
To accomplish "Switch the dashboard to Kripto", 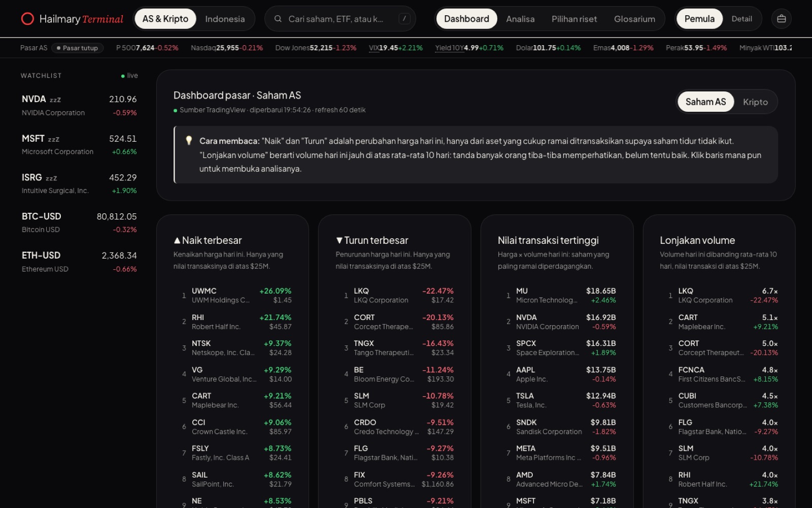I will (755, 102).
